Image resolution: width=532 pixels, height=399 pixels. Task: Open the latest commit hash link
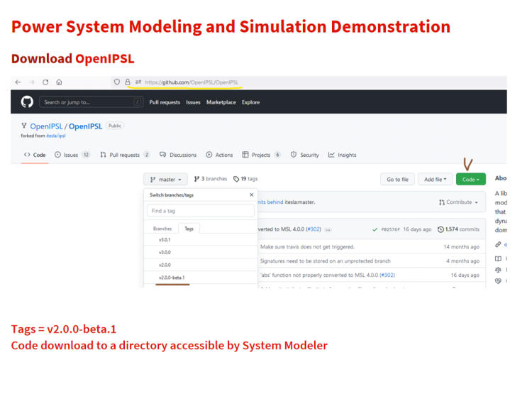click(390, 229)
